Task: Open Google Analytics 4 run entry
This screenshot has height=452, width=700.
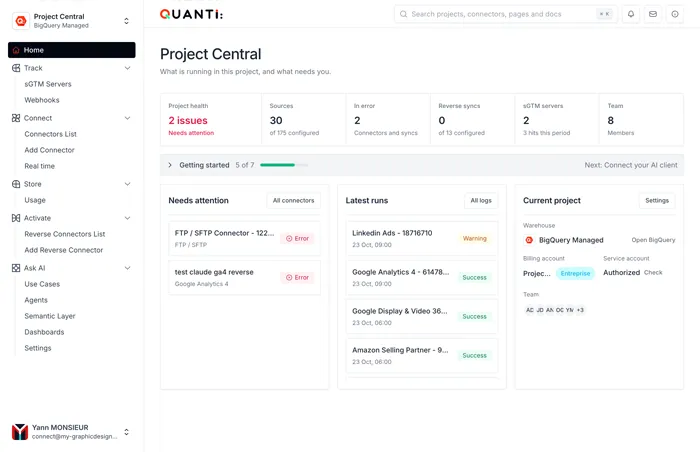Action: (422, 277)
